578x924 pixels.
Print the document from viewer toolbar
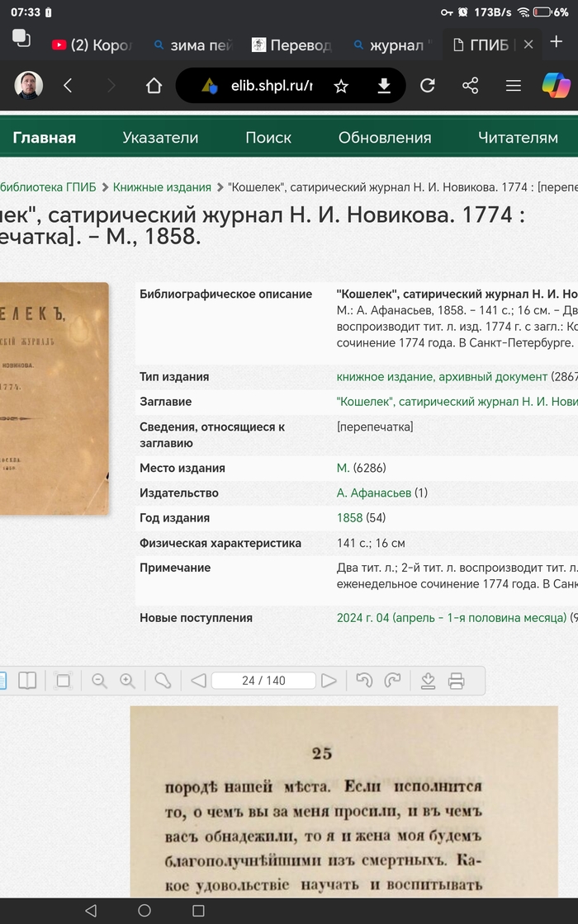tap(456, 681)
